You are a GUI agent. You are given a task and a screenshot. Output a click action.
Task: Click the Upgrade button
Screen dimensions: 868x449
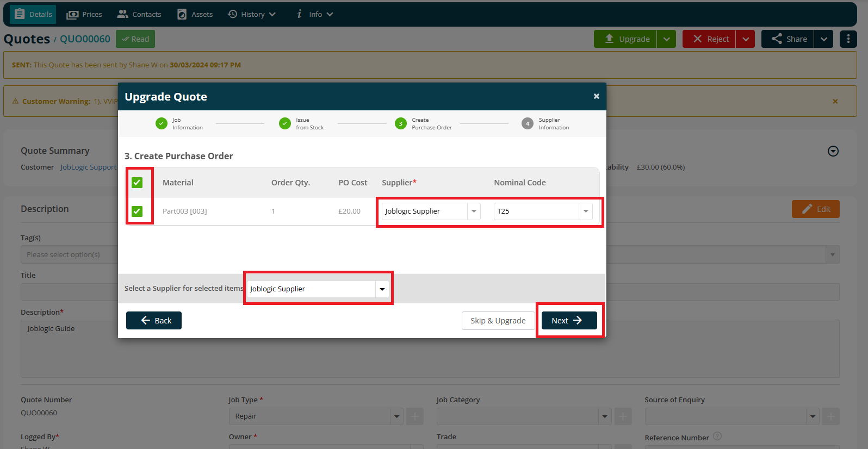pos(625,39)
